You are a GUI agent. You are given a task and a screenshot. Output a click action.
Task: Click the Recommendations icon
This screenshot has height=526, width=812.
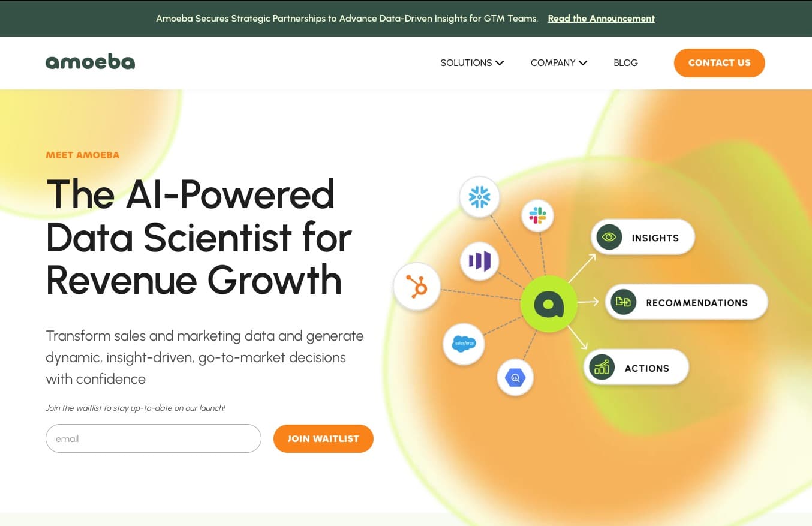click(x=623, y=302)
